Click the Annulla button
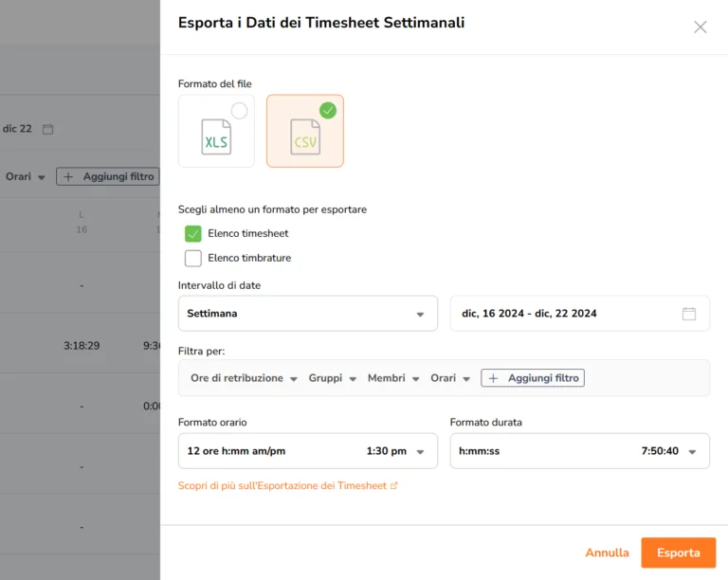The height and width of the screenshot is (580, 728). coord(607,553)
